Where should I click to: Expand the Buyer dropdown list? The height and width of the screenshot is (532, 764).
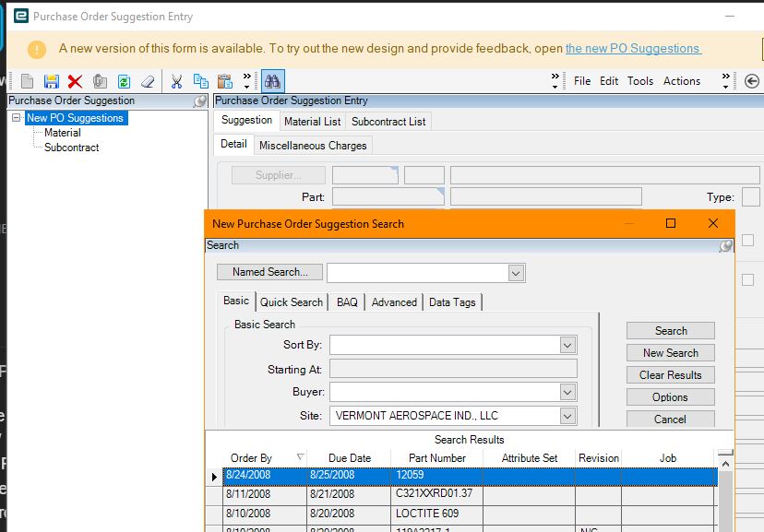coord(567,392)
